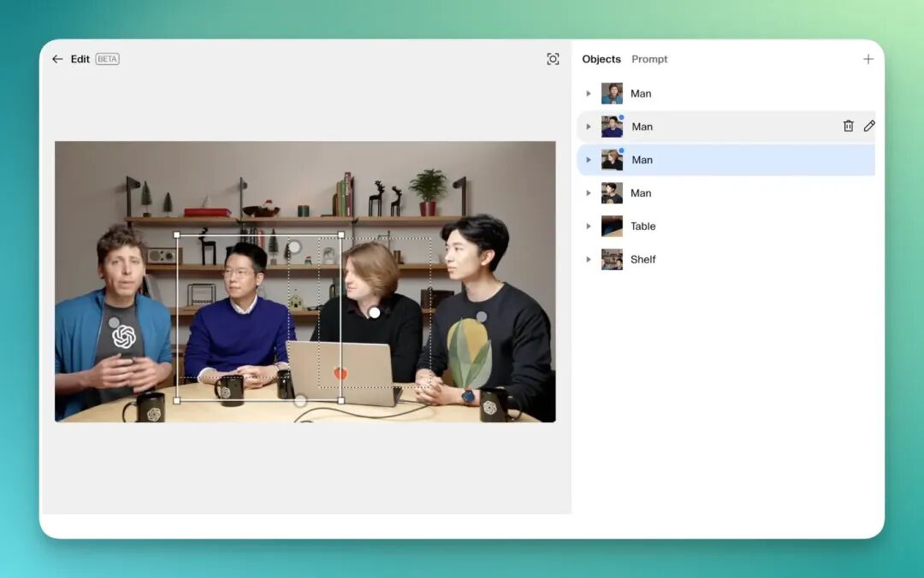Select the object dot on the leaf-print sweater
Screen dimensions: 924x578
[481, 316]
